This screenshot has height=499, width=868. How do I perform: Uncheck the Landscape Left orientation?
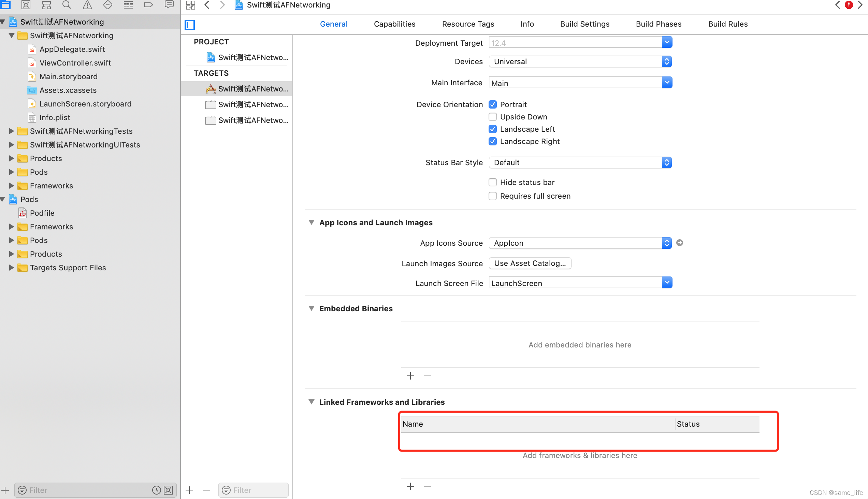click(493, 129)
